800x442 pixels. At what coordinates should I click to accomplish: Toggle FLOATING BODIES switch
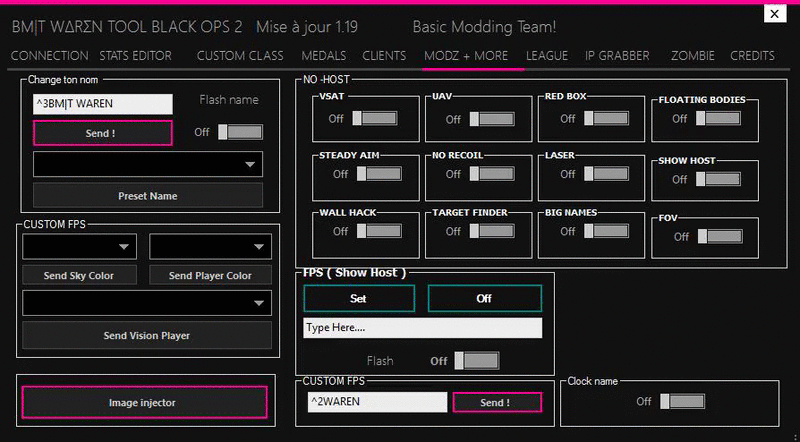click(718, 118)
